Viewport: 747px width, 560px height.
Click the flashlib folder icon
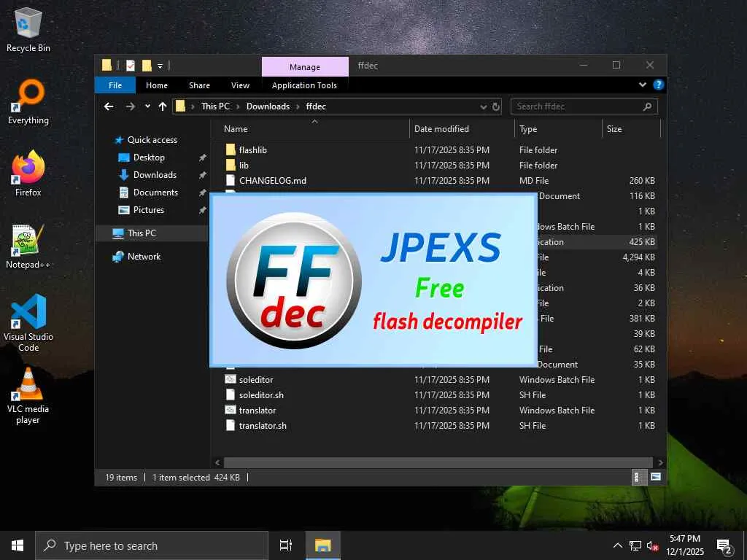(231, 149)
